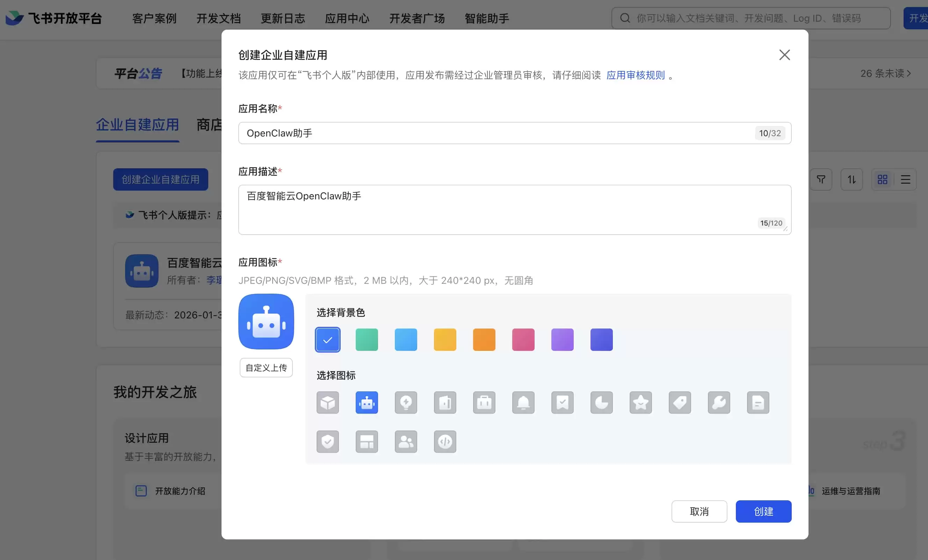Select the bell app icon
928x560 pixels.
pos(523,402)
